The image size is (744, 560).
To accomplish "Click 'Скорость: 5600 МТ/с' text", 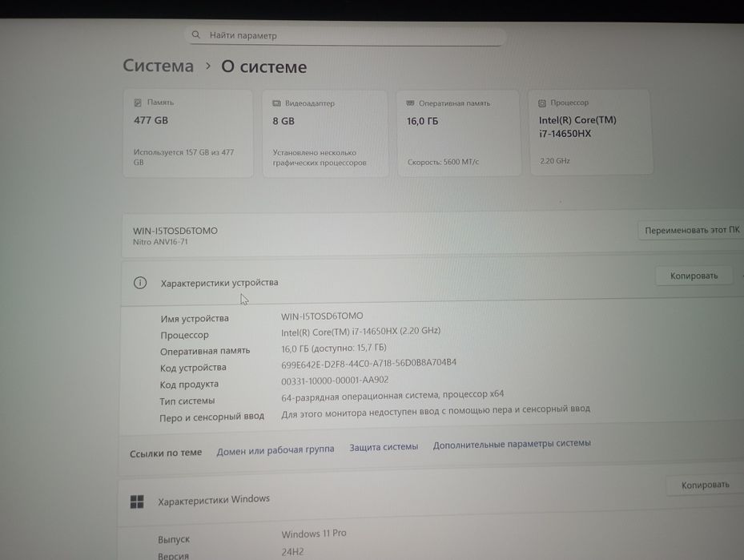I will pyautogui.click(x=443, y=162).
